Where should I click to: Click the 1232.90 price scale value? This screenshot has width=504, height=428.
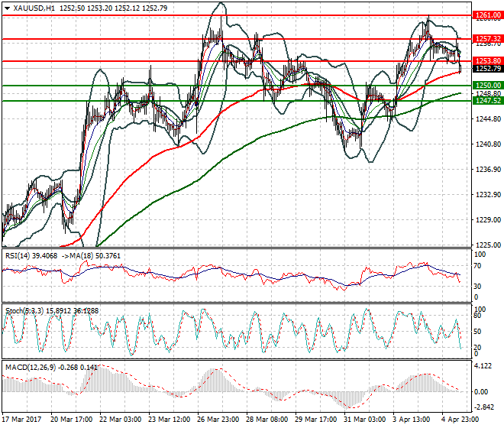[488, 195]
